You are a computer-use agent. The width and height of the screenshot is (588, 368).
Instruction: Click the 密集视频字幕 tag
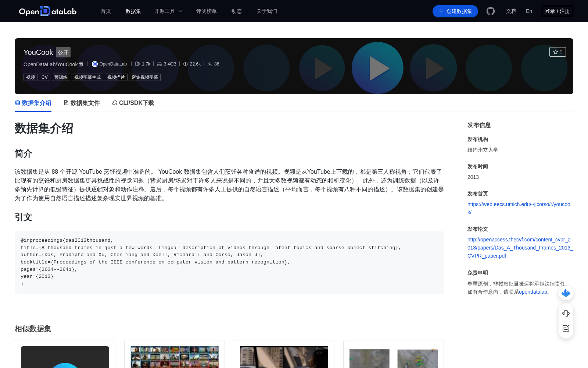point(145,77)
